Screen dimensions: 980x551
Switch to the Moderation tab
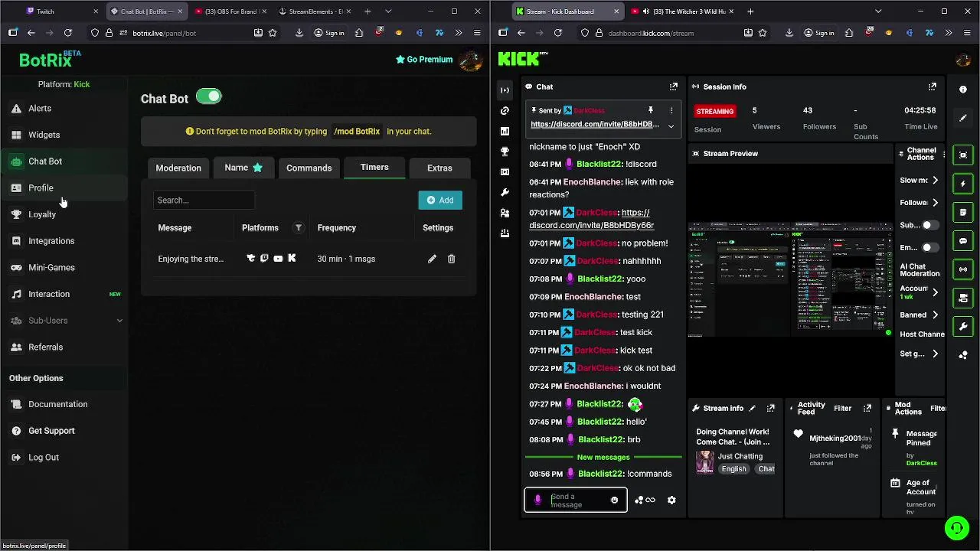178,168
